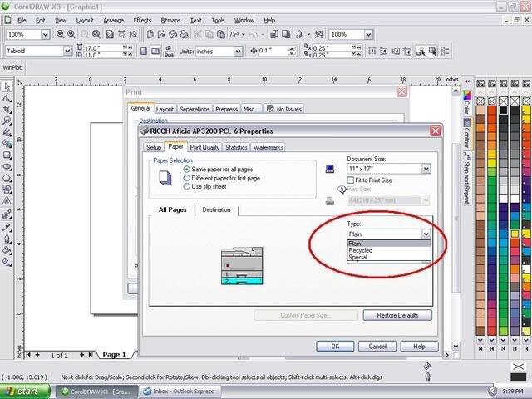Select the Basic Shapes tool in toolbox
Screen dimensions: 532x399
[x=7, y=190]
